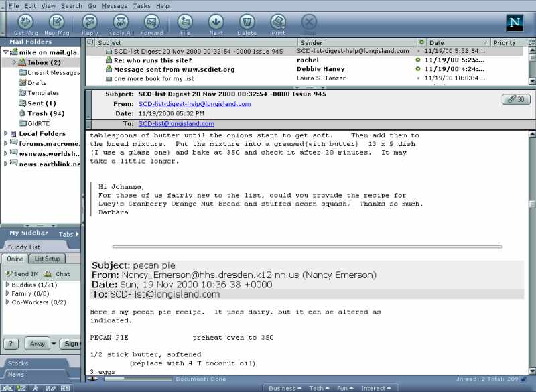Viewport: 536px width, 392px height.
Task: Delete the message using trash icon
Action: coord(247,25)
